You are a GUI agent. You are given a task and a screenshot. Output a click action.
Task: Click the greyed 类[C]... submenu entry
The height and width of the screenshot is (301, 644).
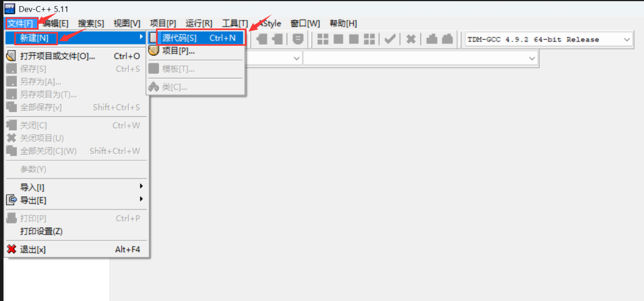point(196,87)
